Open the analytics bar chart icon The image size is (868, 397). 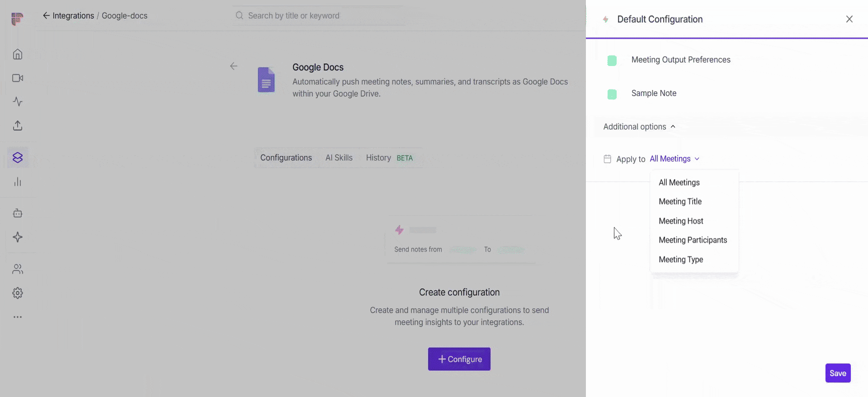pos(18,182)
